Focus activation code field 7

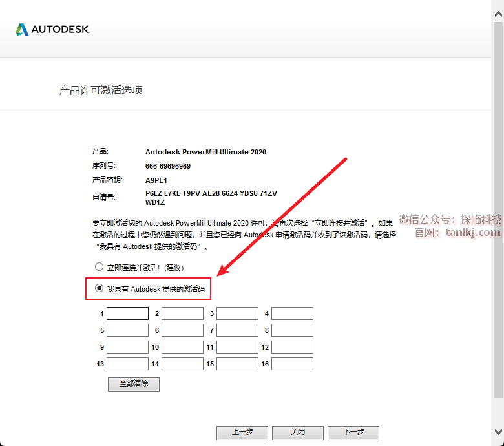click(238, 330)
